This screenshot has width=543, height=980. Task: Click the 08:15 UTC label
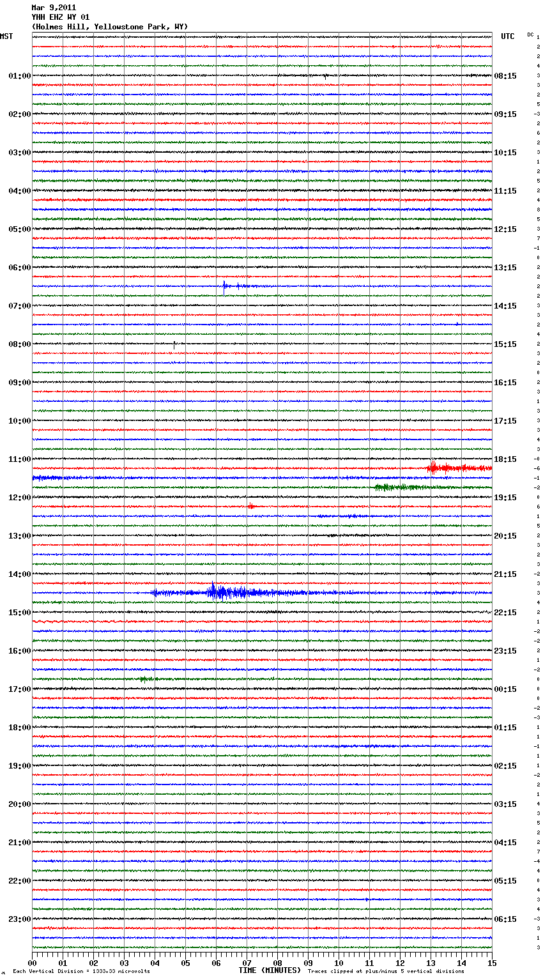point(505,76)
